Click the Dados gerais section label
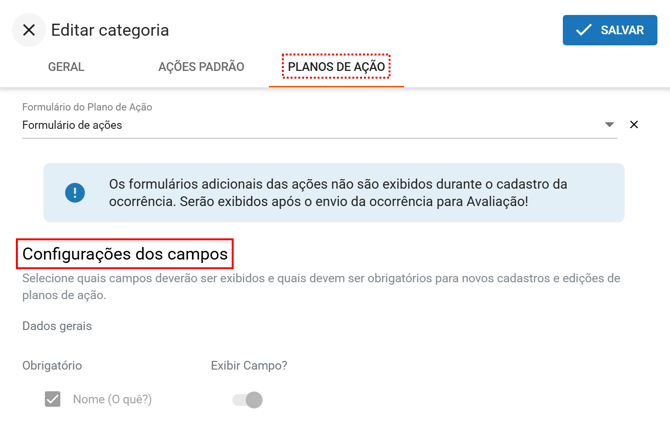 [57, 326]
